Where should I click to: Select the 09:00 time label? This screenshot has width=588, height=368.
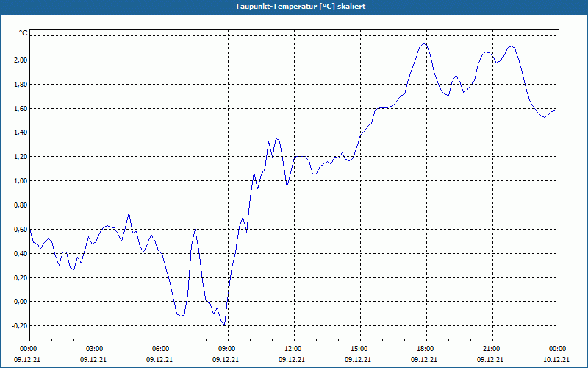tap(228, 349)
